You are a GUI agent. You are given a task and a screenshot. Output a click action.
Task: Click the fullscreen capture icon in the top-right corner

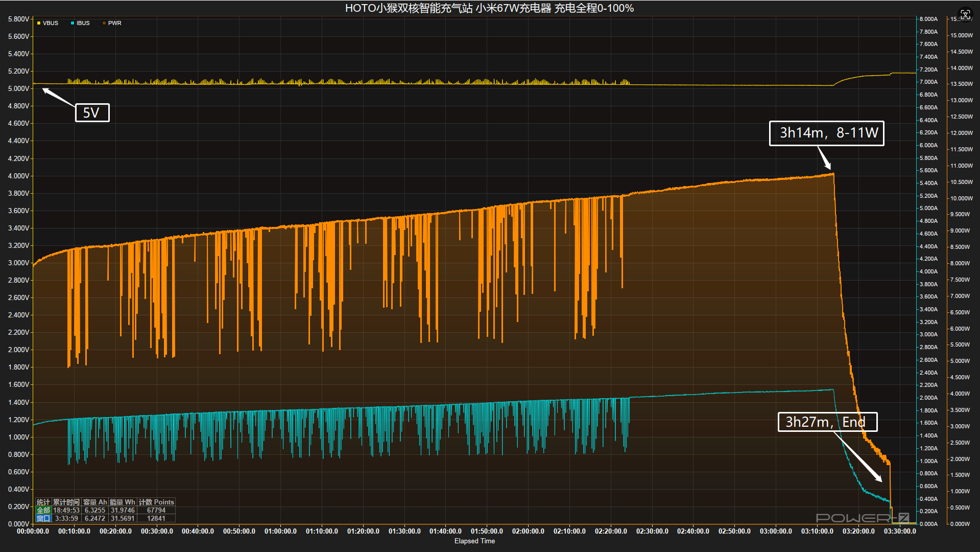(x=965, y=15)
